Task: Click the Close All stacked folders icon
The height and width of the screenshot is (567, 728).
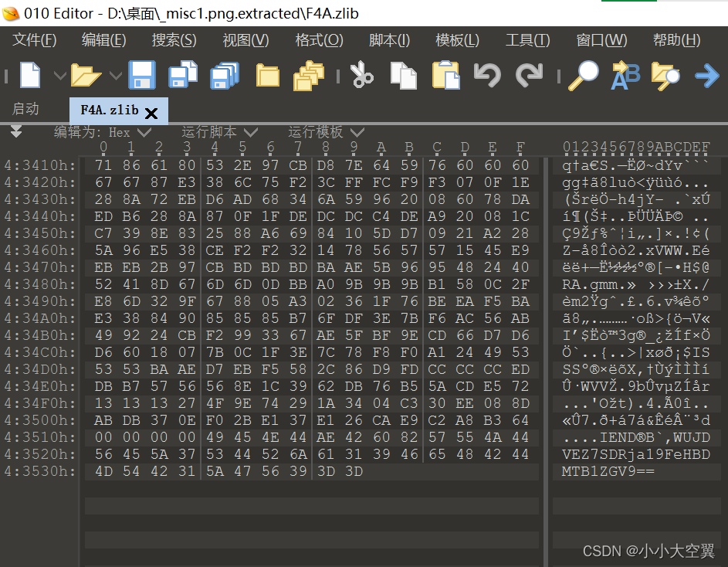Action: pos(308,75)
